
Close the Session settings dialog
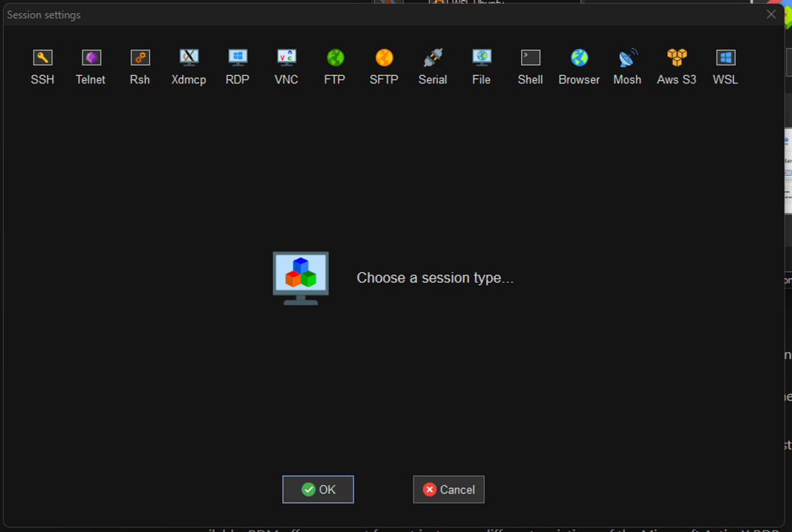coord(771,14)
